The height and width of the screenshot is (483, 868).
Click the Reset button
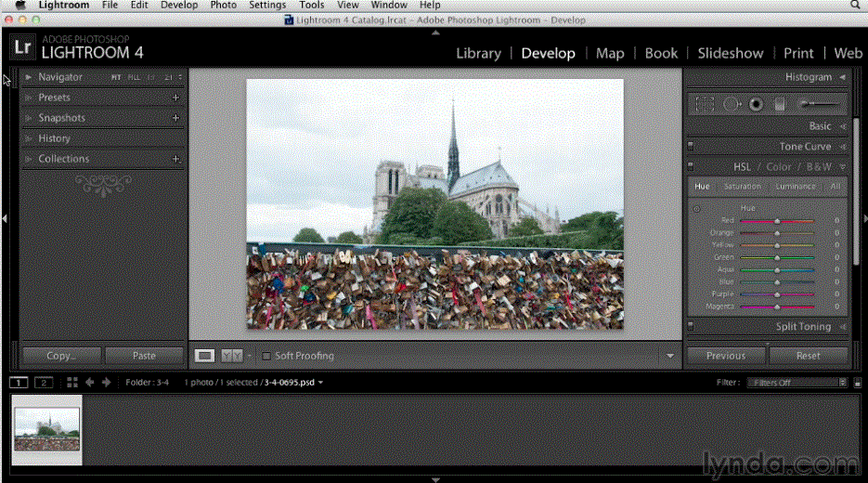pyautogui.click(x=809, y=356)
